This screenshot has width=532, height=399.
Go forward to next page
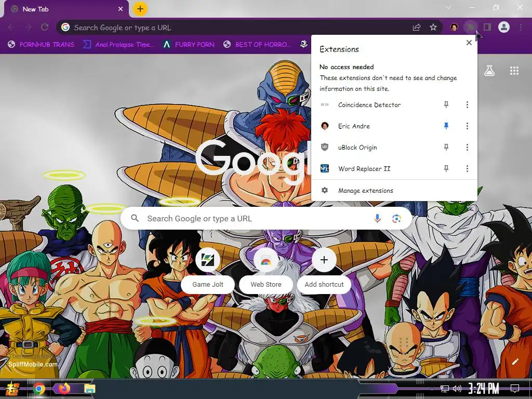(x=28, y=27)
